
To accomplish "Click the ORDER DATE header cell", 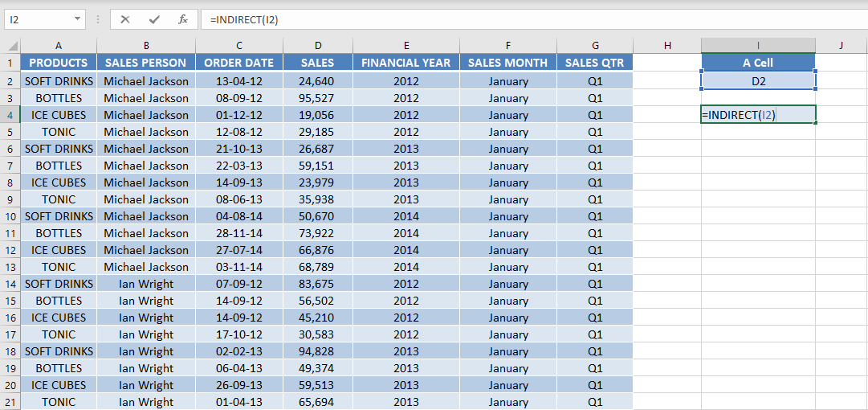I will click(239, 63).
